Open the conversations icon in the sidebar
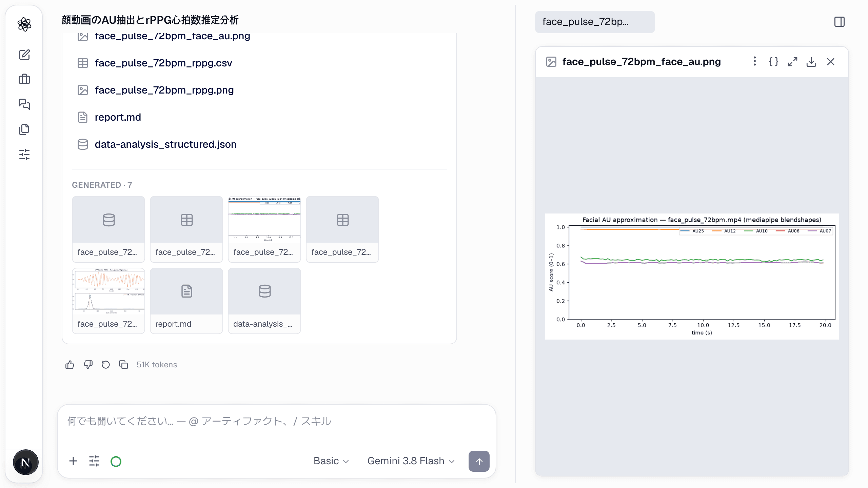The height and width of the screenshot is (488, 868). click(x=24, y=104)
